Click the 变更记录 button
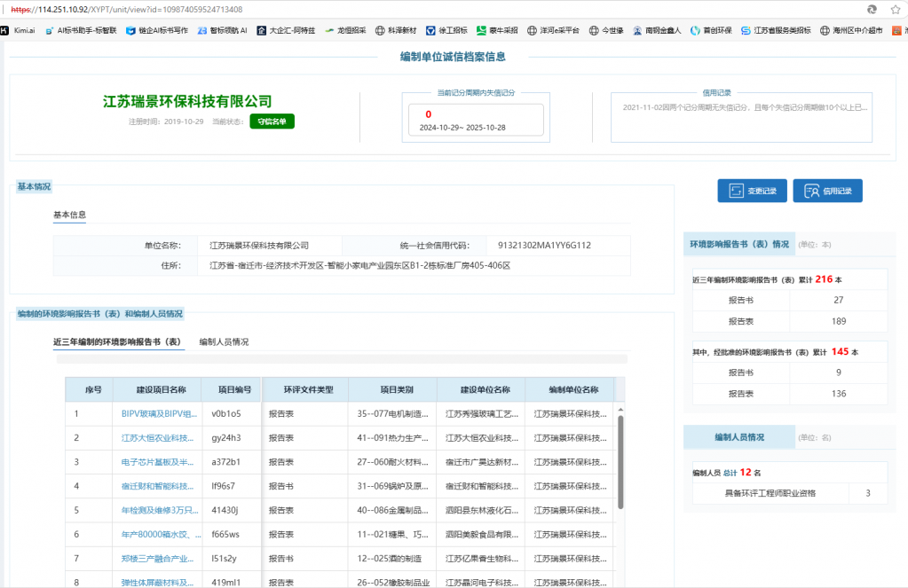908x588 pixels. point(752,191)
